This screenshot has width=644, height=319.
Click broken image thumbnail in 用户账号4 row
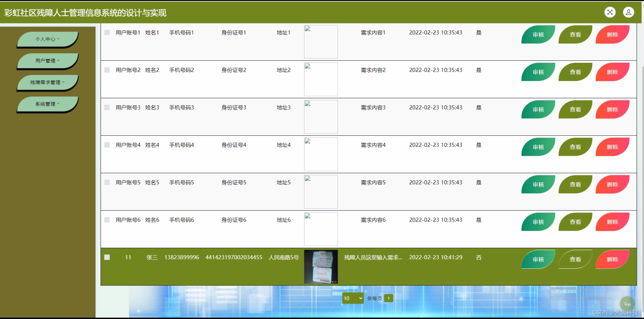point(321,154)
